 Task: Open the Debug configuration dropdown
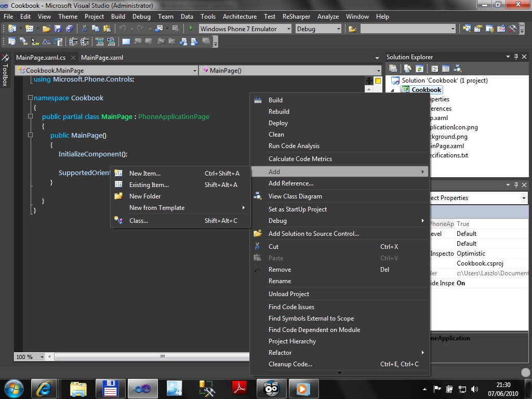(338, 29)
